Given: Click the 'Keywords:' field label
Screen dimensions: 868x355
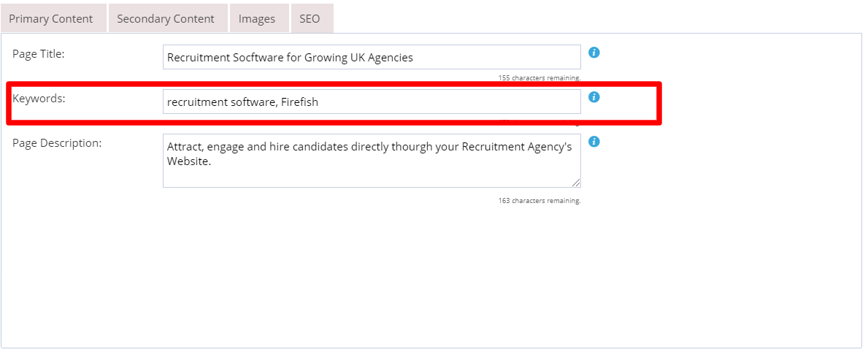Looking at the screenshot, I should tap(39, 98).
